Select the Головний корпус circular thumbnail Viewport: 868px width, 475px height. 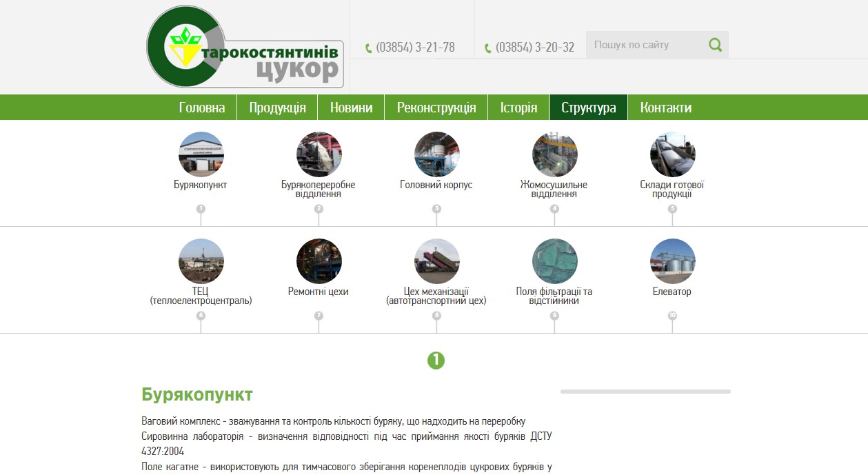(437, 154)
